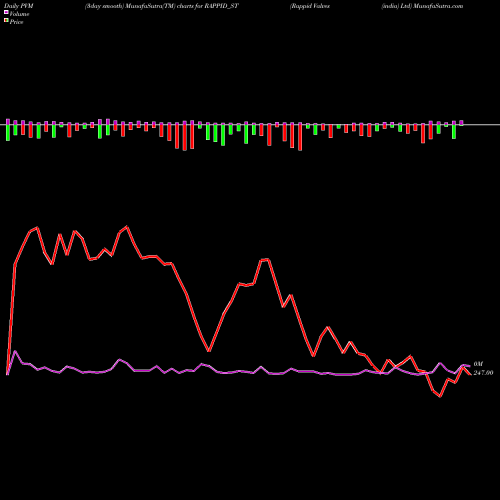Click the Price legend color swatch
Image resolution: width=500 pixels, height=500 pixels.
point(6,21)
